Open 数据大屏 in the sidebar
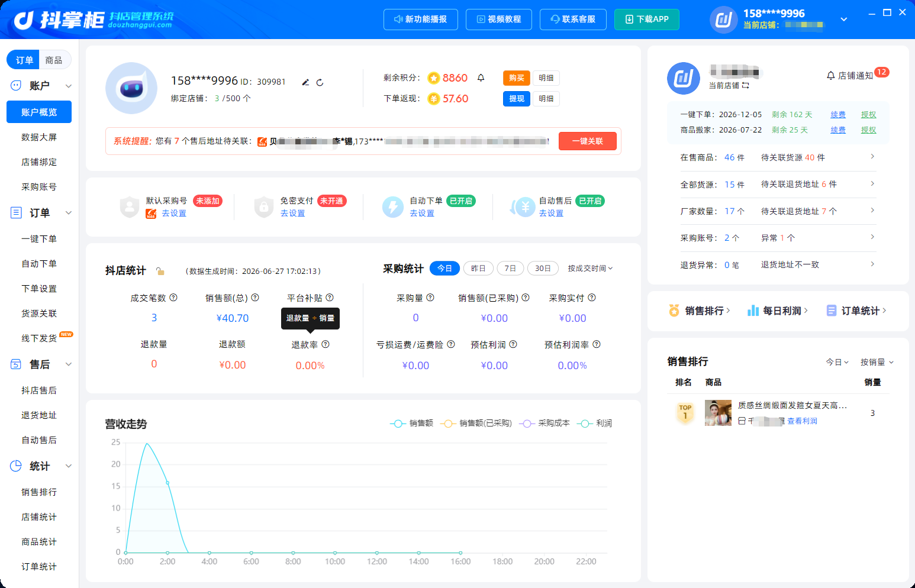This screenshot has height=588, width=915. tap(39, 137)
